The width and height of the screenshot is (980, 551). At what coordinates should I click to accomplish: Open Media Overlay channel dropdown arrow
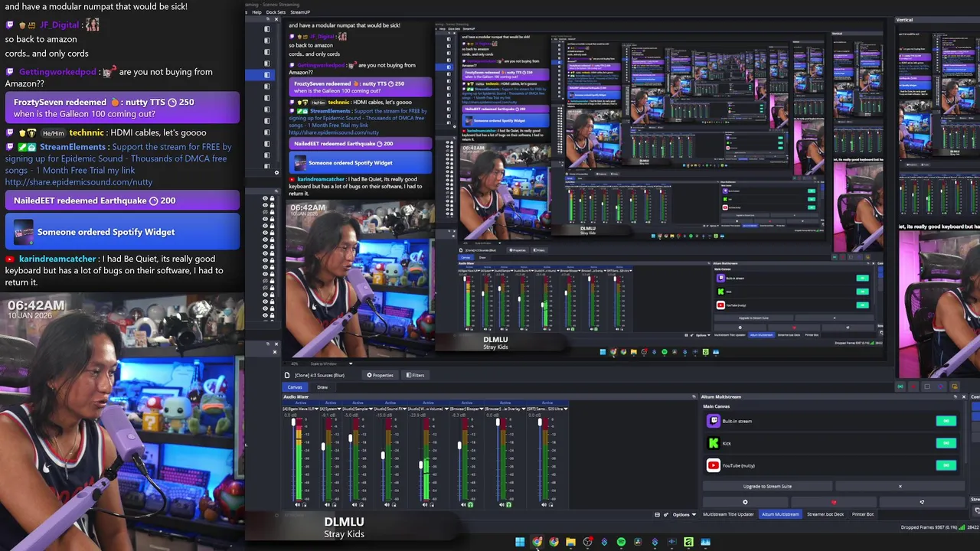[x=524, y=409]
